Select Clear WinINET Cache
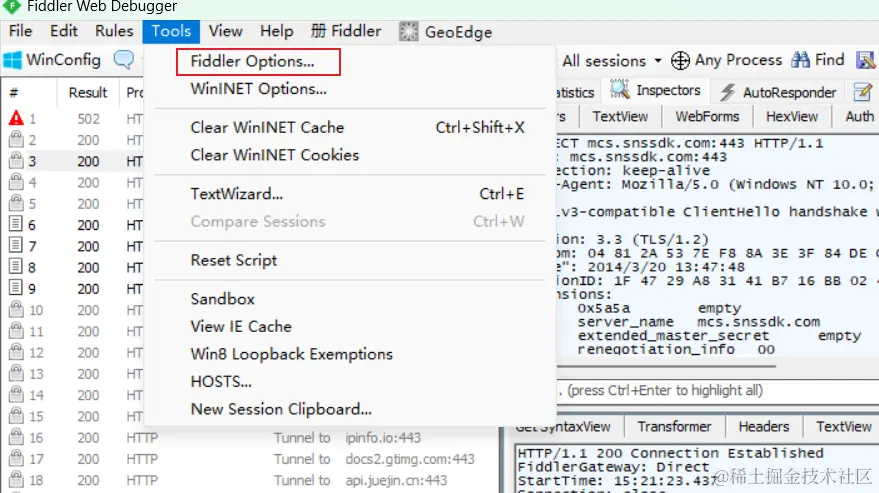The width and height of the screenshot is (879, 493). pos(267,127)
